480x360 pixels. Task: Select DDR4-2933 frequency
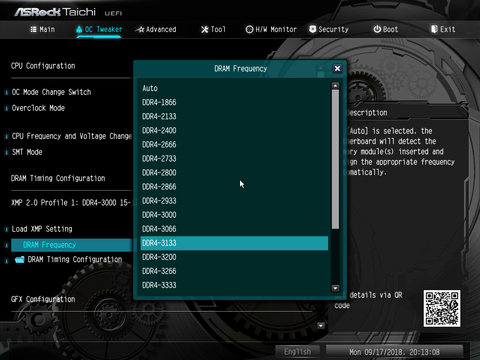[x=234, y=201]
